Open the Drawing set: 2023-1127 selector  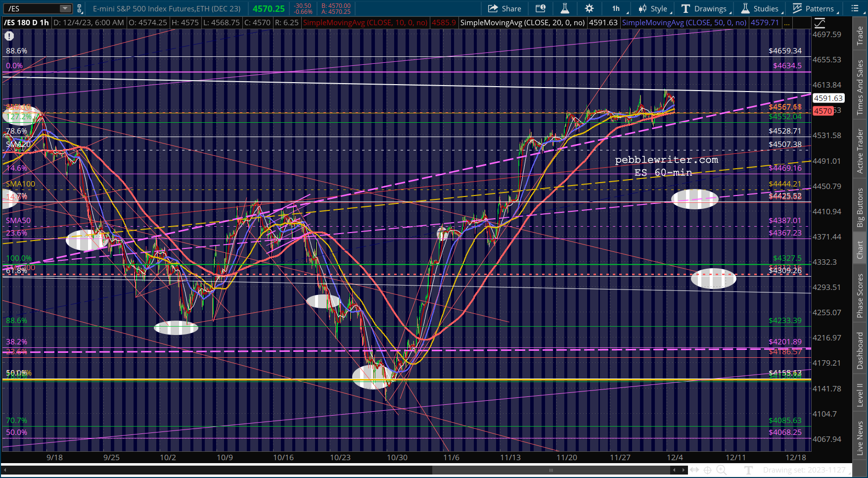pos(804,470)
